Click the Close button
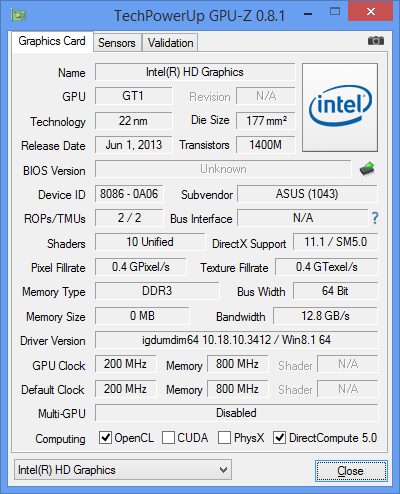 pos(351,471)
